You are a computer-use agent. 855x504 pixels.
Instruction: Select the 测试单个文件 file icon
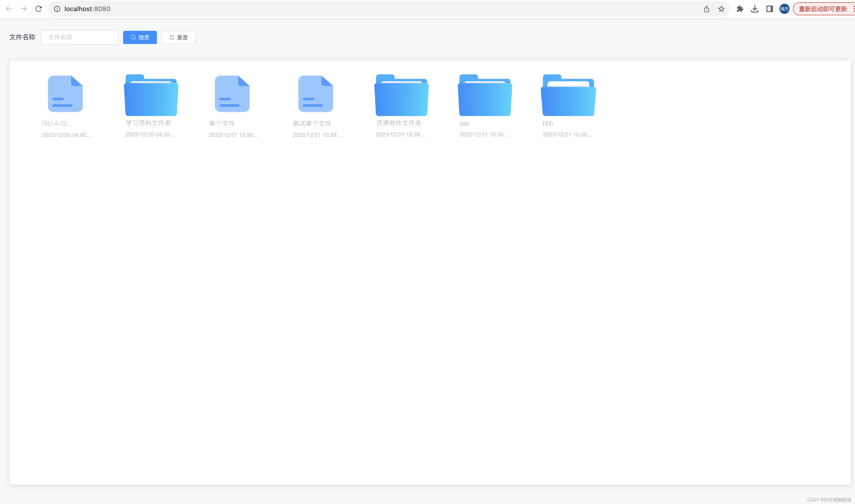pyautogui.click(x=315, y=93)
